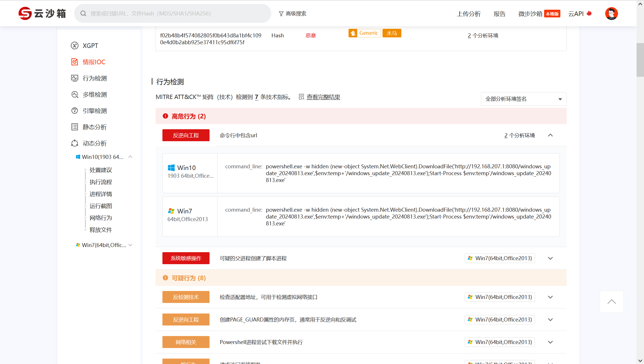The width and height of the screenshot is (644, 364).
Task: Click 查看完整结果 link
Action: [x=323, y=97]
